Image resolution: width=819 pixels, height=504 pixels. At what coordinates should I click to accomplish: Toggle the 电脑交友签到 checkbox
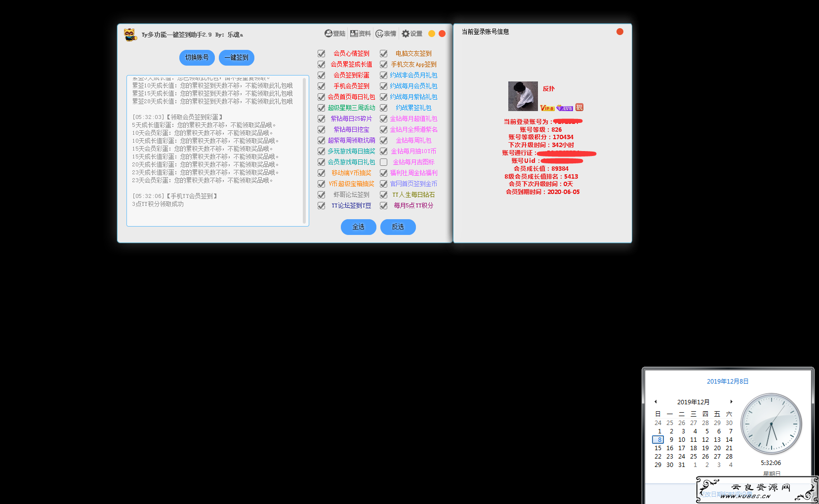click(x=383, y=53)
